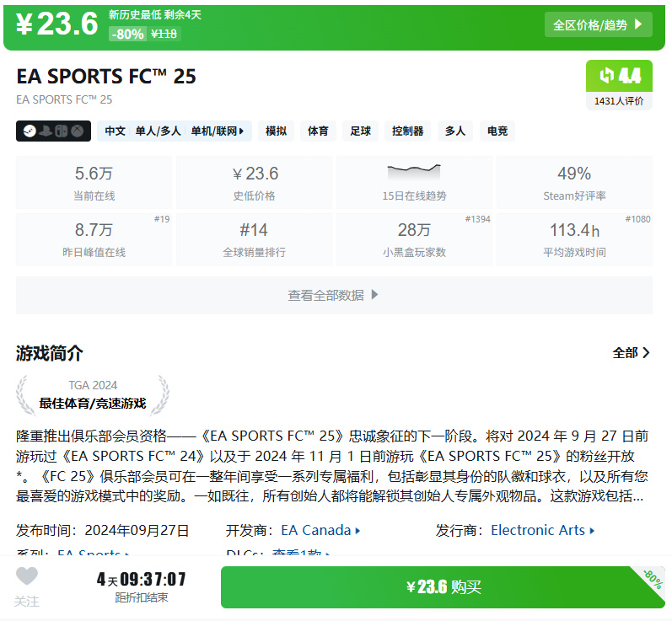
Task: Select the 多人 tag
Action: coord(455,131)
